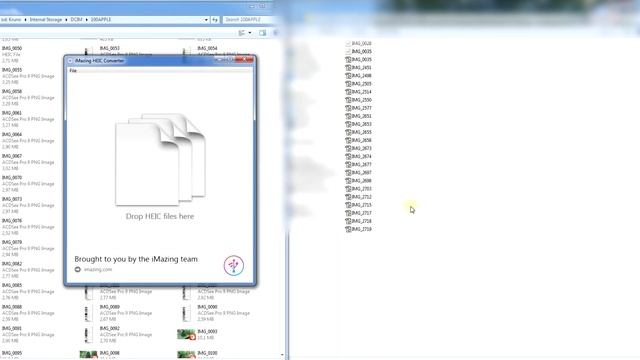Click the IMG_2655 file icon in right window
Image resolution: width=640 pixels, height=360 pixels.
point(348,132)
